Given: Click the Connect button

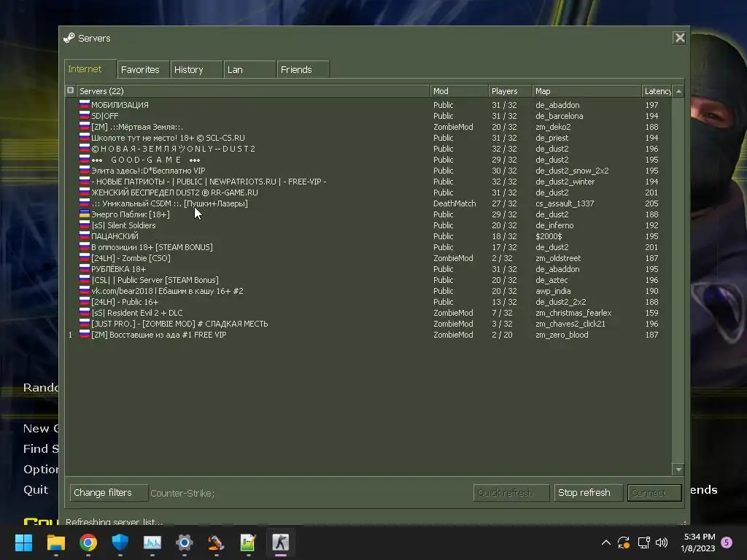Looking at the screenshot, I should pyautogui.click(x=654, y=492).
